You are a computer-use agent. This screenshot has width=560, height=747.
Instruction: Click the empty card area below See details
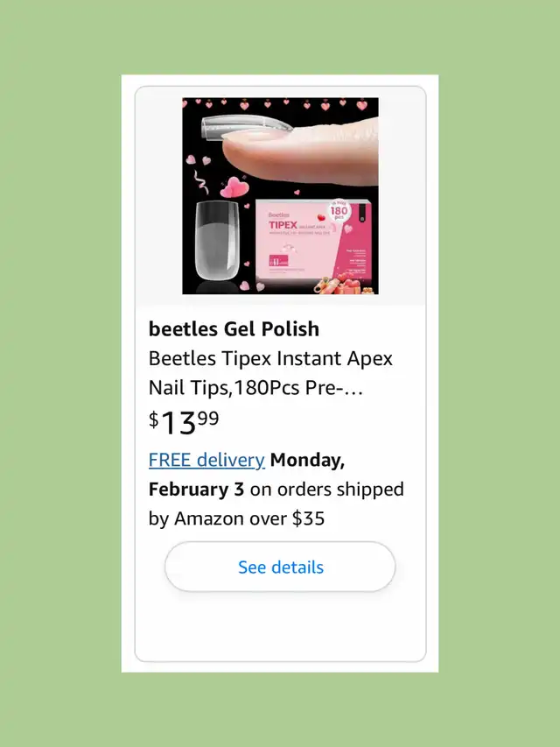point(280,626)
